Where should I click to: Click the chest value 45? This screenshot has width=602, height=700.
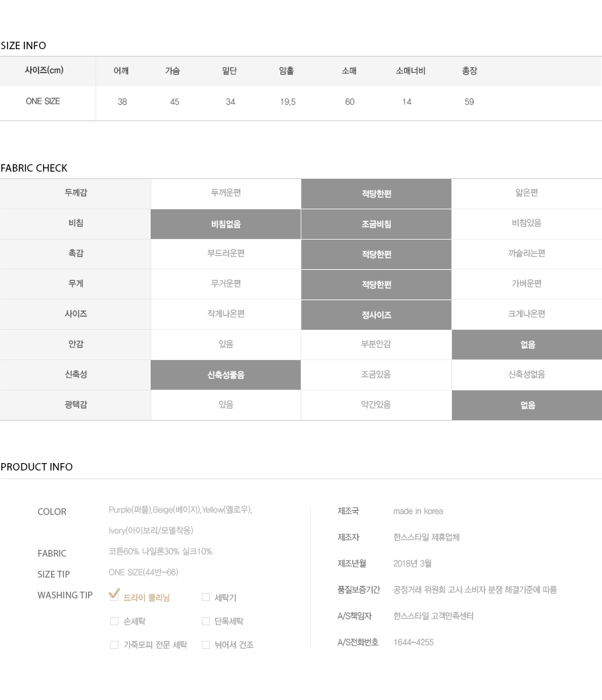pos(174,102)
